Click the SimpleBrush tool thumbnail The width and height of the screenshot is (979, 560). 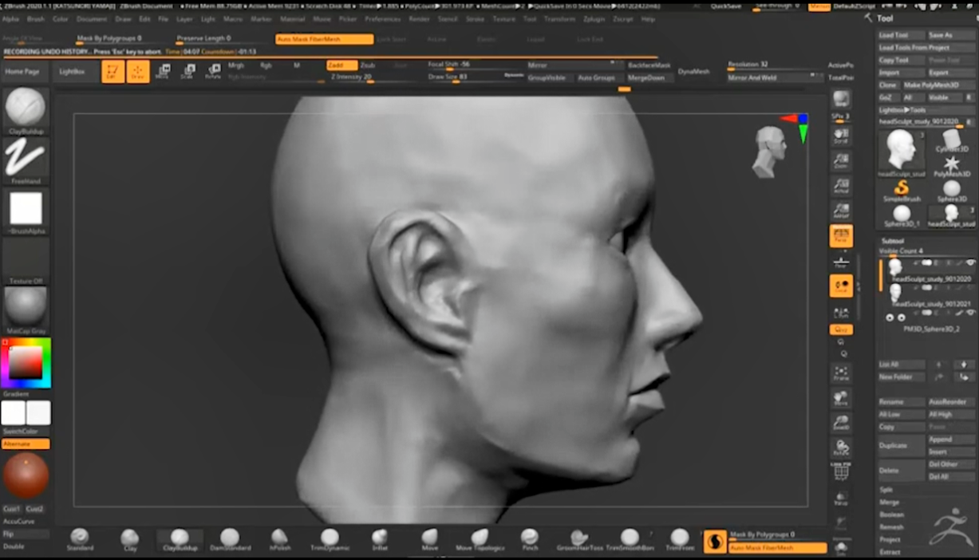(902, 190)
